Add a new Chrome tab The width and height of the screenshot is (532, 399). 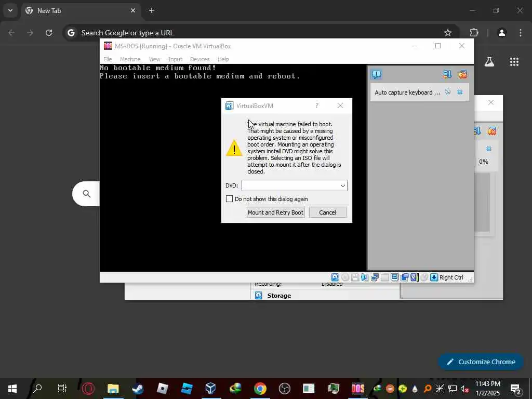tap(152, 10)
